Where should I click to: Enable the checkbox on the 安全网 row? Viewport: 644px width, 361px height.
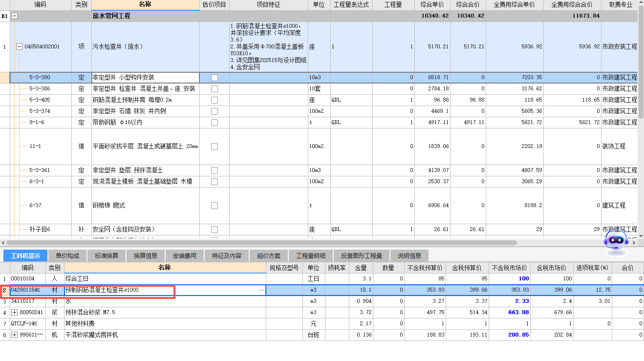[214, 229]
